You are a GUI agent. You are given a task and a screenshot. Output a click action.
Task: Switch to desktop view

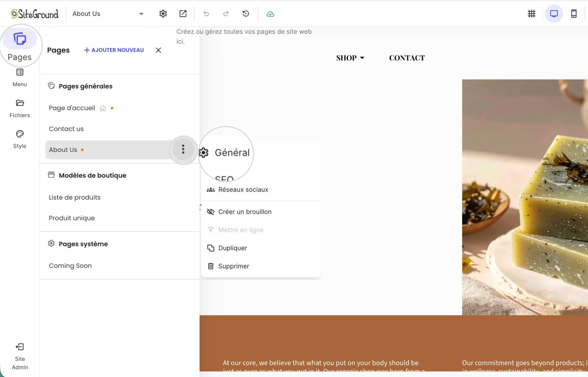click(554, 14)
